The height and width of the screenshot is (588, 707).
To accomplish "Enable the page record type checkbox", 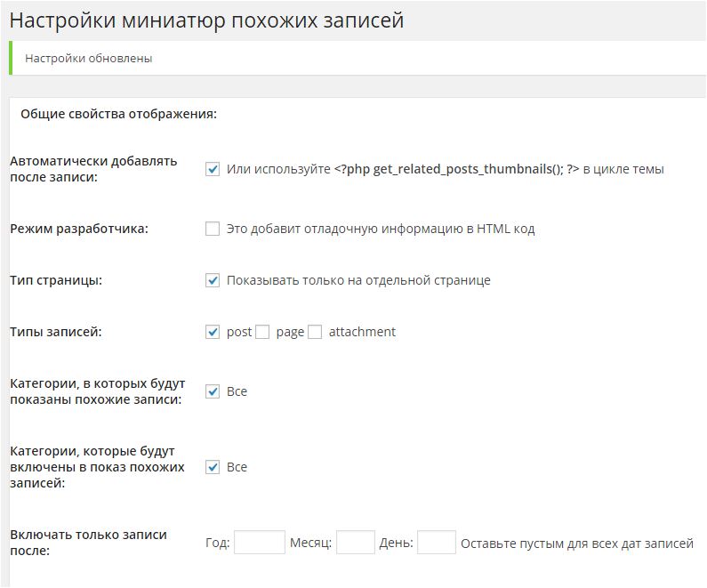I will coord(262,332).
